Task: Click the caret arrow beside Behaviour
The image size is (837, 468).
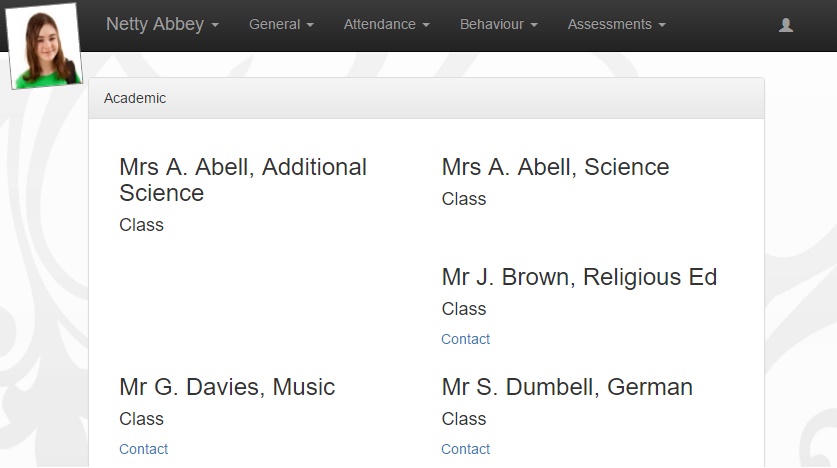Action: (534, 25)
